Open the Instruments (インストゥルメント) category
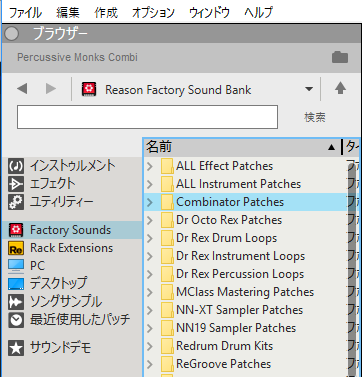 pyautogui.click(x=62, y=166)
